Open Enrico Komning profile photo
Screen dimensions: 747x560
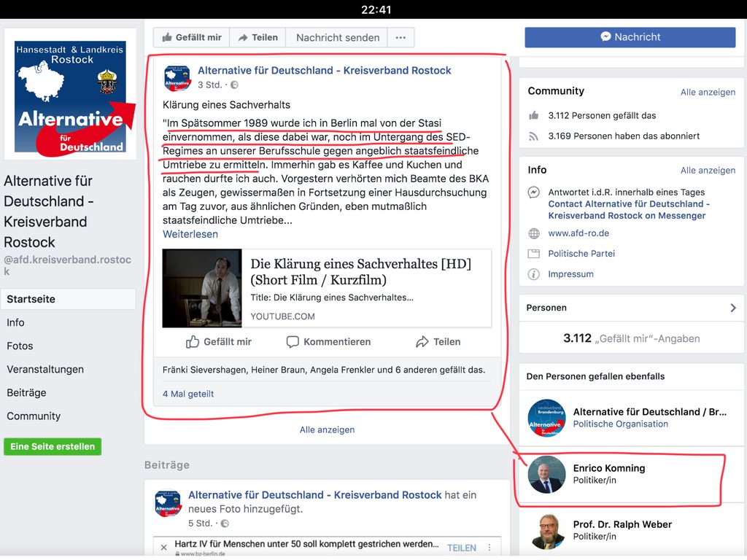(x=546, y=474)
